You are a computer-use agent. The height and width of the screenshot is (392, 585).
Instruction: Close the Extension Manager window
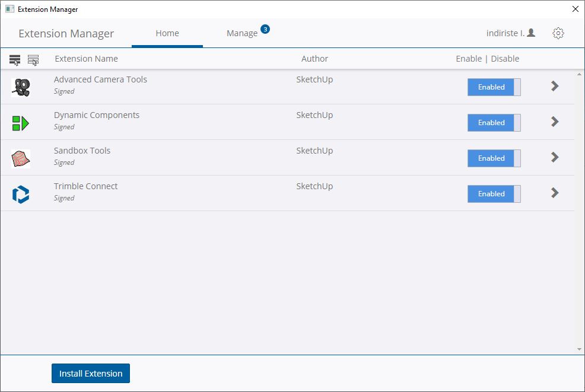[x=576, y=9]
